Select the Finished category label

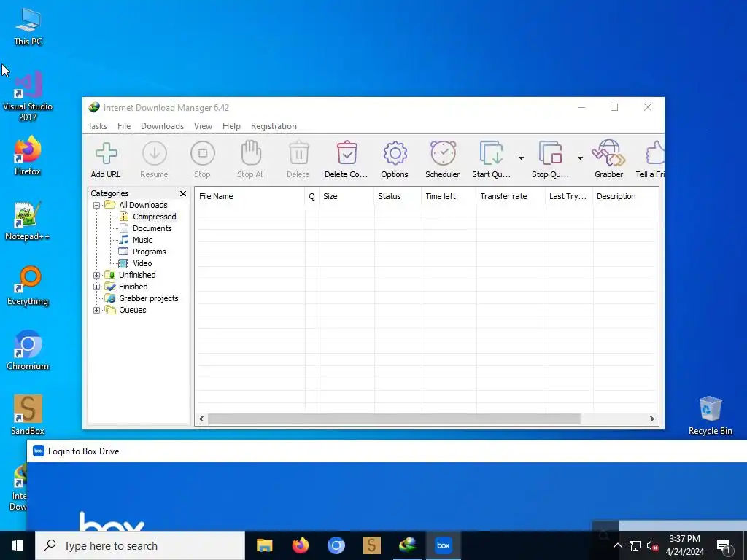tap(133, 287)
